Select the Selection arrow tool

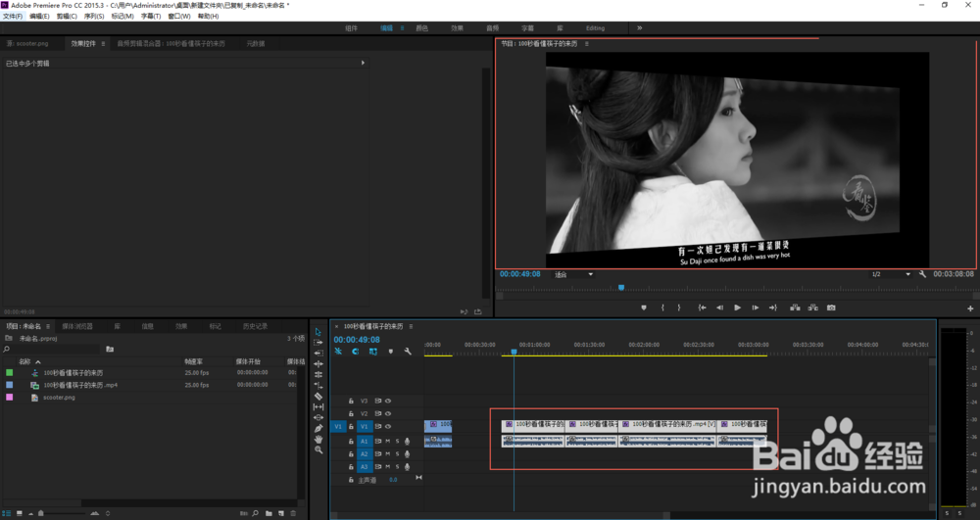pyautogui.click(x=318, y=332)
